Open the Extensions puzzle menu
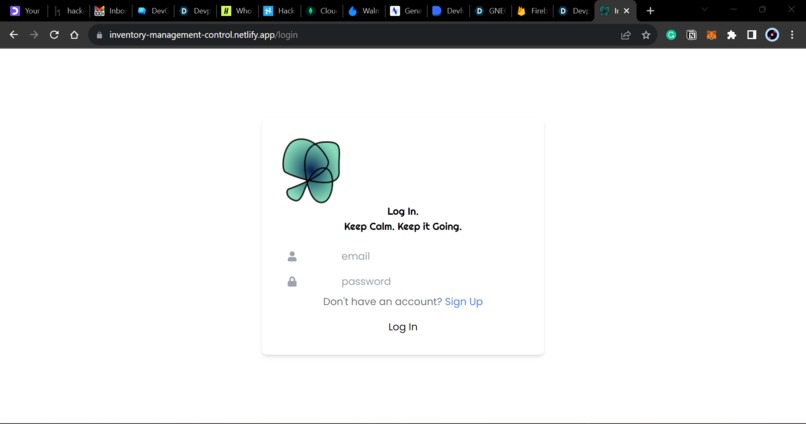This screenshot has height=424, width=806. (731, 35)
